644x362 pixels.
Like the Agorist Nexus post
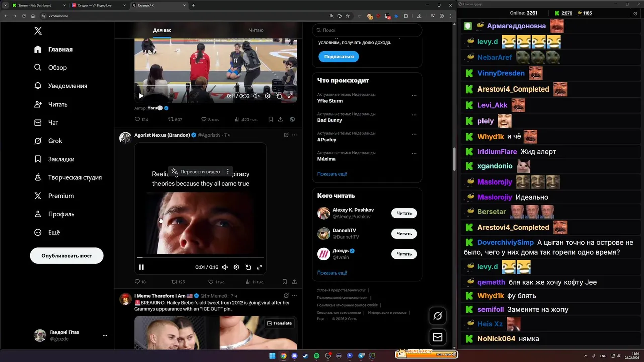point(216,282)
